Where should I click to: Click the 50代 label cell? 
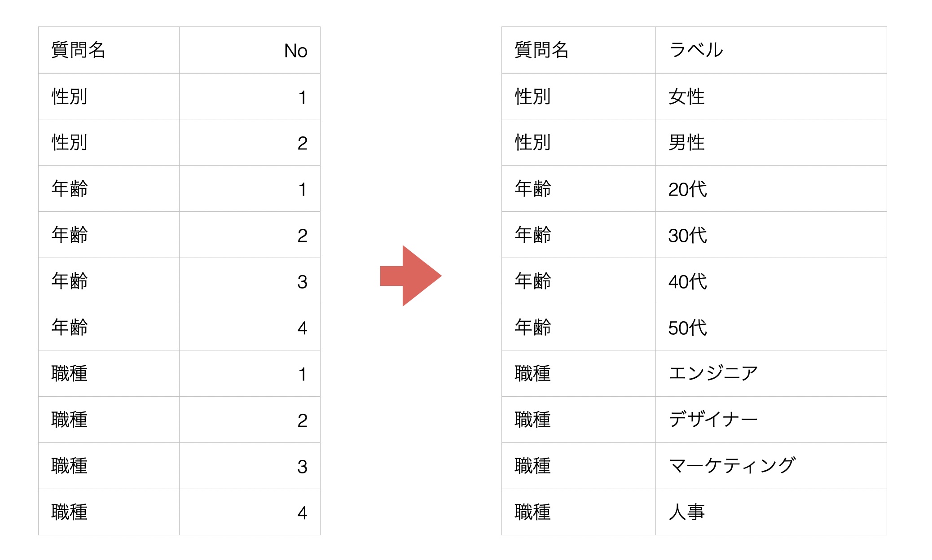tap(771, 327)
